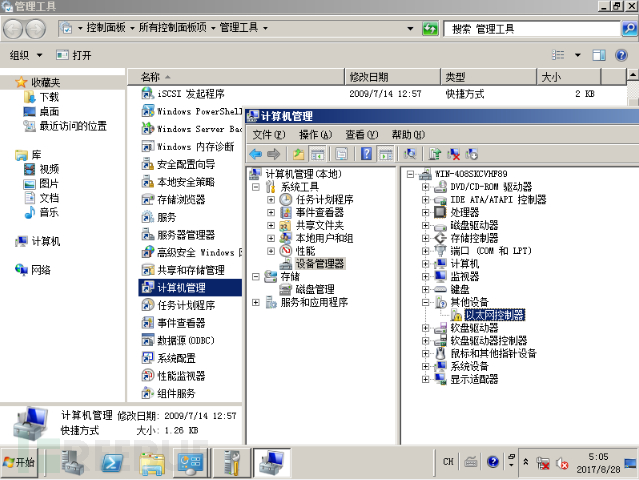Click Local Security Policy shortcut
The height and width of the screenshot is (480, 639).
[186, 182]
